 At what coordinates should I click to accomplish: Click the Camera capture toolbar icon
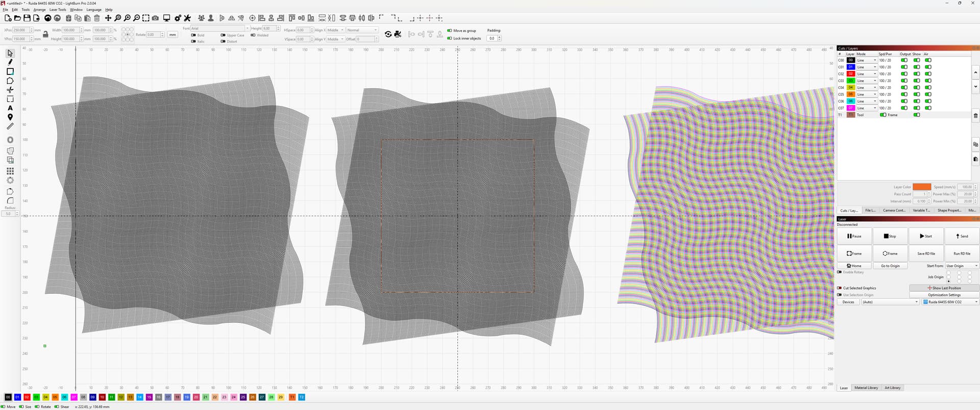coord(155,18)
